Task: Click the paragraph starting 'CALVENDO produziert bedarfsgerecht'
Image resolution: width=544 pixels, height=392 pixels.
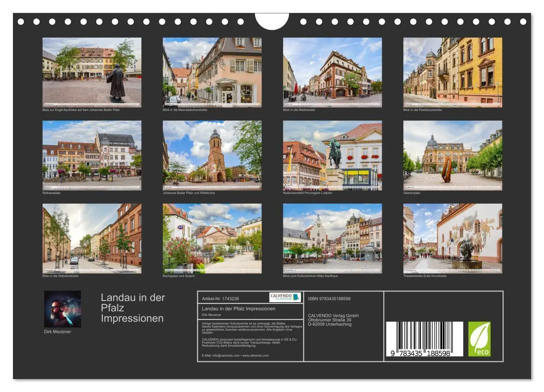Action: point(250,342)
